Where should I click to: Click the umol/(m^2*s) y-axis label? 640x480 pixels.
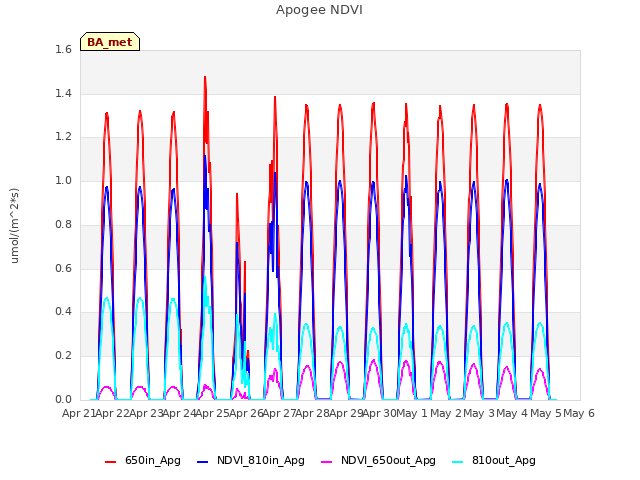pos(14,225)
